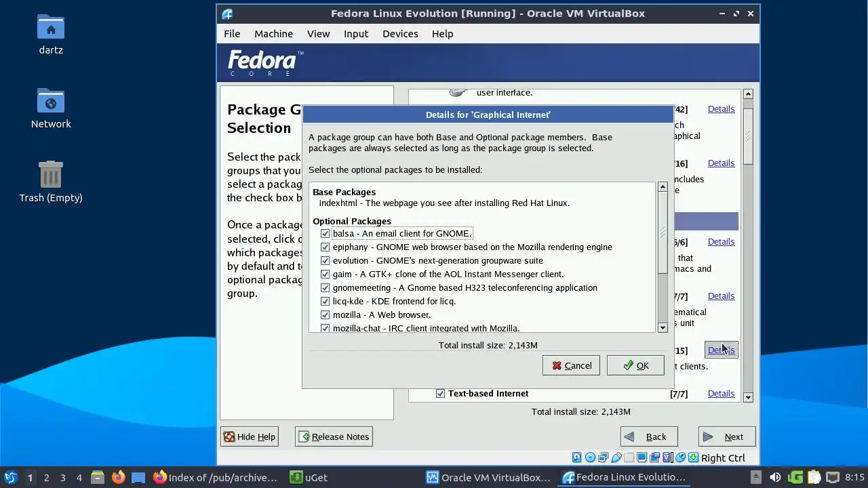Open Details link next to [42] group
The height and width of the screenshot is (488, 868).
pos(721,108)
